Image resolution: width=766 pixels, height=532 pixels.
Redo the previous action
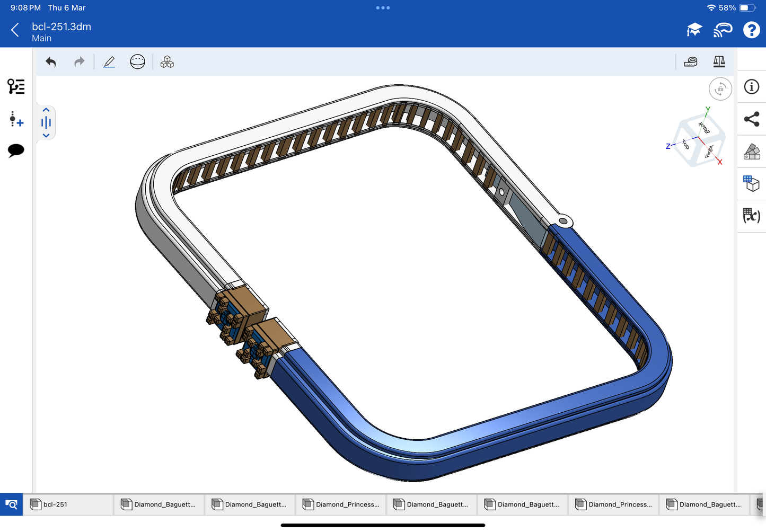[x=79, y=62]
